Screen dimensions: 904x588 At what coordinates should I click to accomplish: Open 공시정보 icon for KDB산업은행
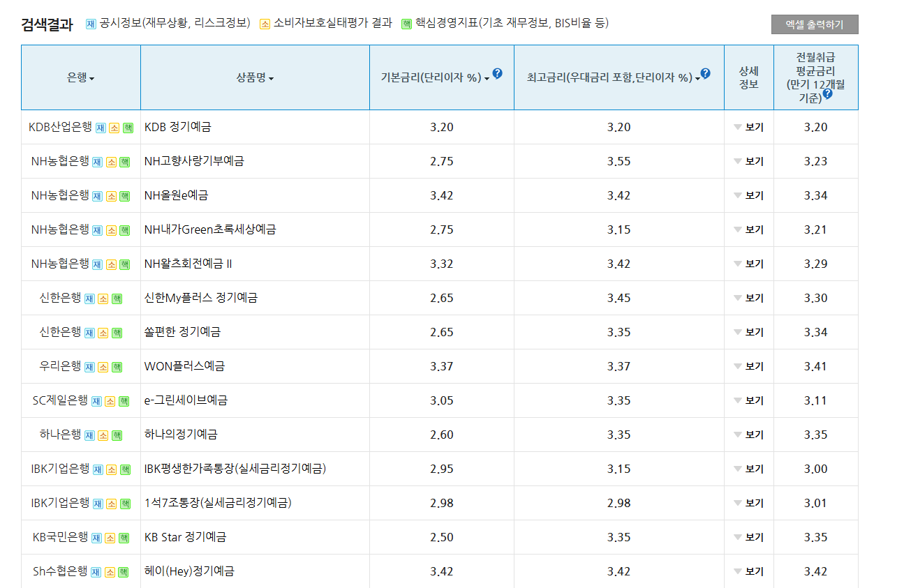click(101, 128)
